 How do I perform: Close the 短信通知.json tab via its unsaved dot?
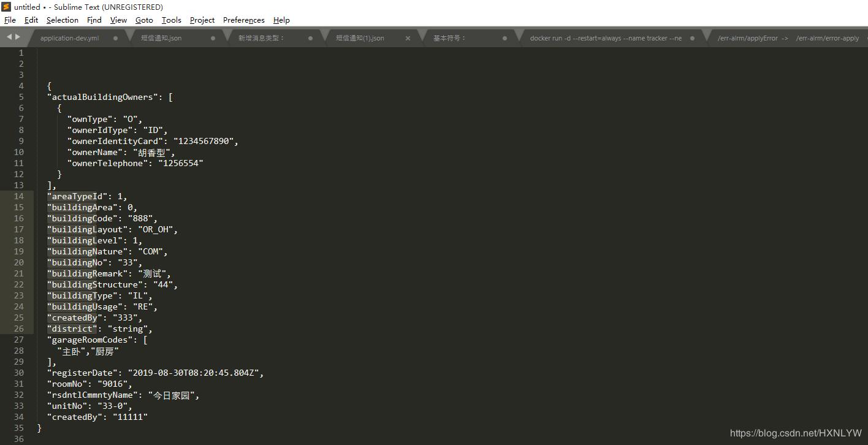pyautogui.click(x=213, y=38)
